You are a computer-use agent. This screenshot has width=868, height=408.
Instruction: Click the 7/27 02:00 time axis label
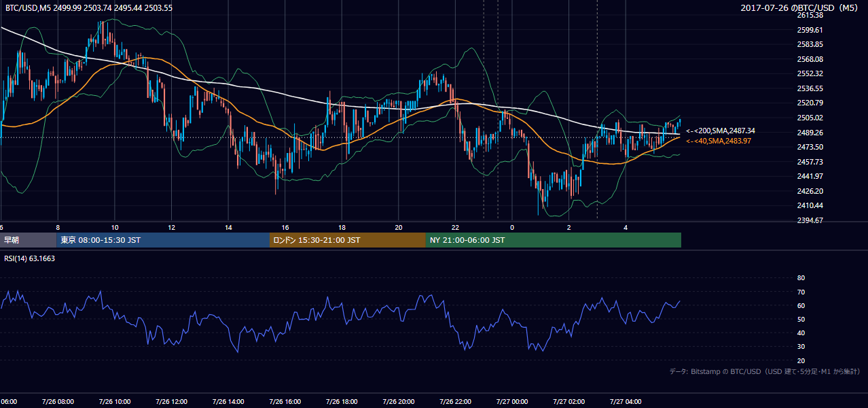point(568,402)
